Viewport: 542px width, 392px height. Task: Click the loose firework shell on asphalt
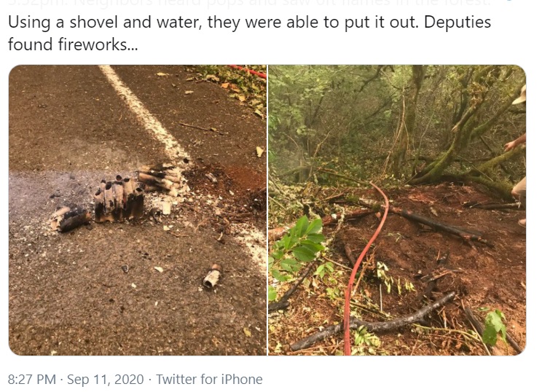point(211,277)
